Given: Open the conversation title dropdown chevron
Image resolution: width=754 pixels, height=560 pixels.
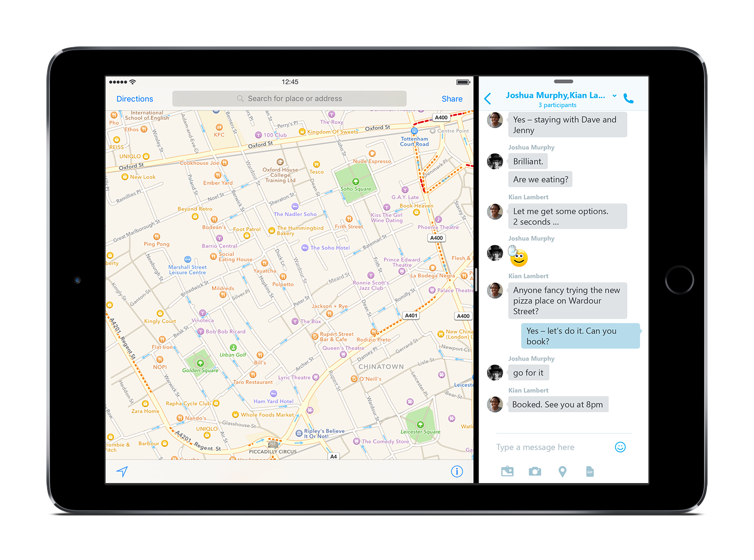Looking at the screenshot, I should [614, 96].
